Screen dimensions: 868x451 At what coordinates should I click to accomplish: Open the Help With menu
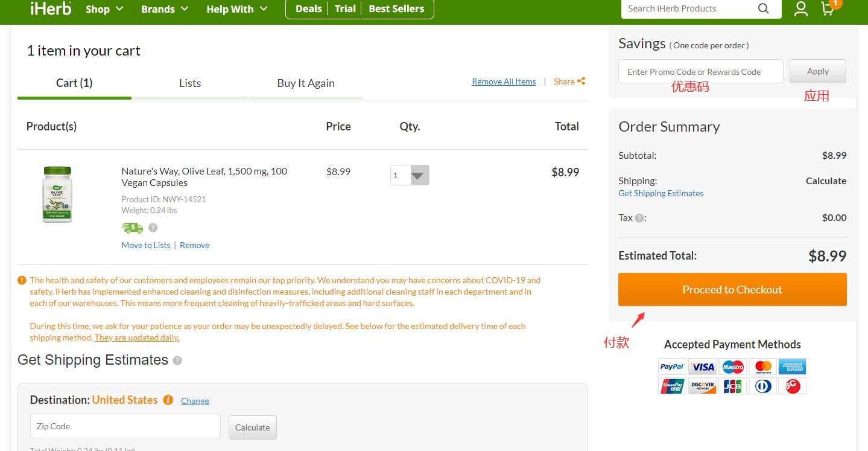click(x=236, y=9)
